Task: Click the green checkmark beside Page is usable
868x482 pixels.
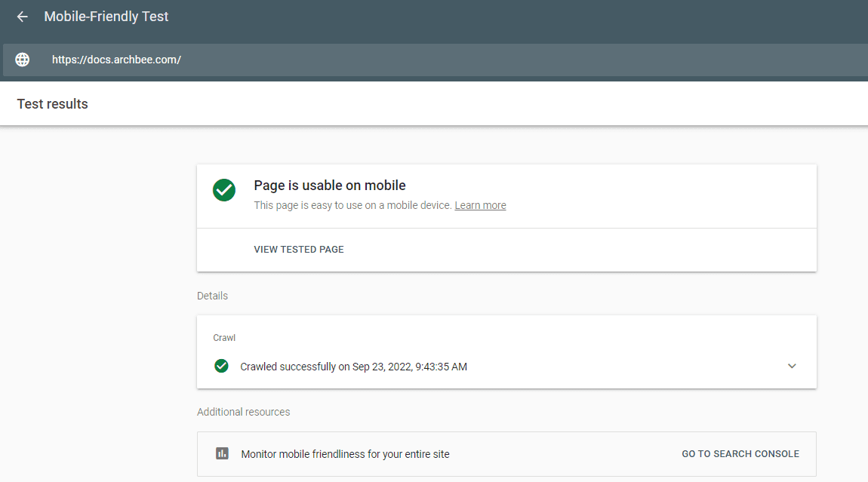Action: (x=223, y=190)
